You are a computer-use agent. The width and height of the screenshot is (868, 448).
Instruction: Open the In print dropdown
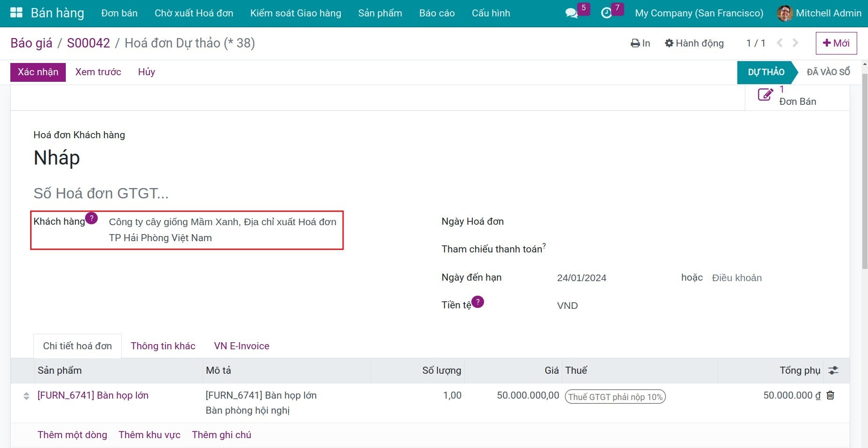point(640,43)
